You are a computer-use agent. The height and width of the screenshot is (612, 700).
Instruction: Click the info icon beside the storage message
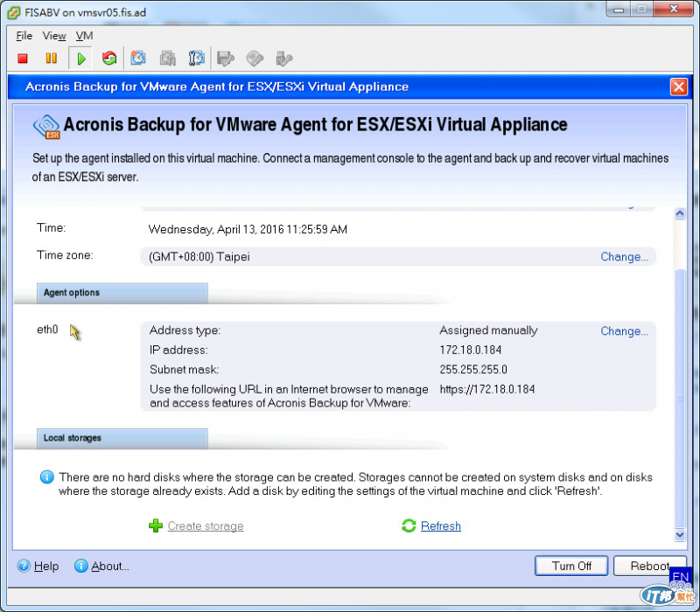(47, 477)
